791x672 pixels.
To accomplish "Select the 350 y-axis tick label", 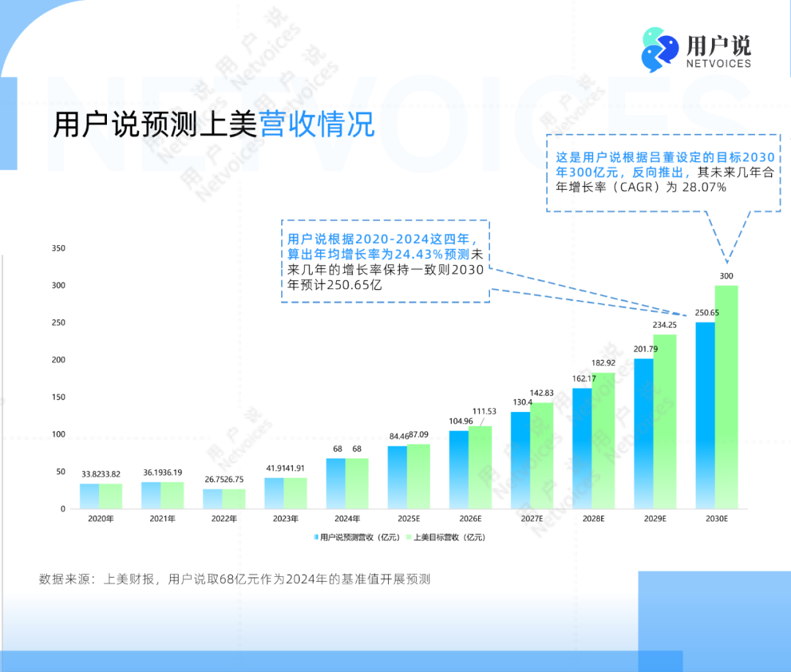I will click(59, 248).
